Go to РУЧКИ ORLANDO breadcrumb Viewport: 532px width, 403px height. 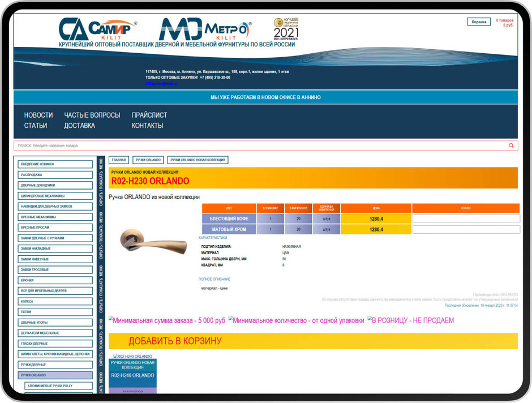(148, 160)
